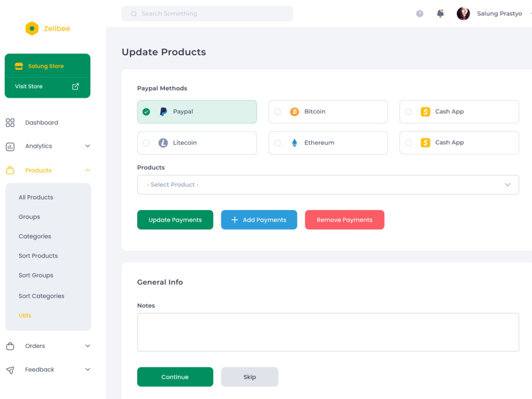Expand the Orders menu chevron
Image resolution: width=532 pixels, height=399 pixels.
pyautogui.click(x=88, y=346)
